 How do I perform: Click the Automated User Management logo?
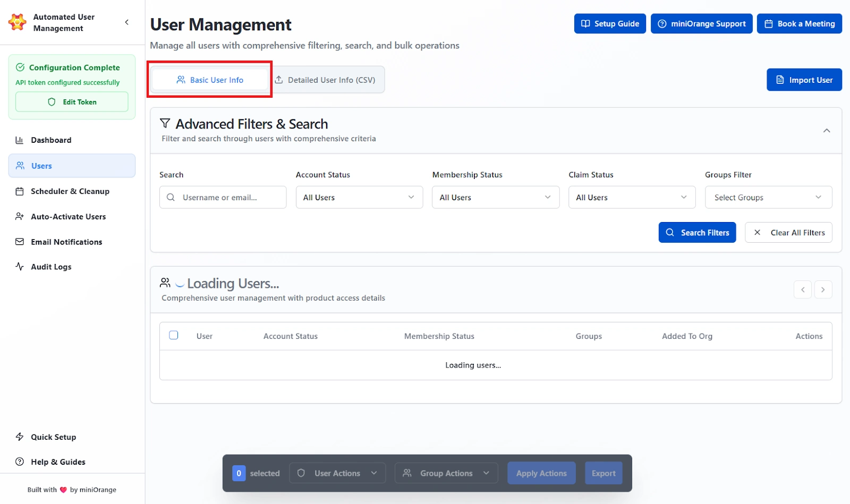coord(17,22)
